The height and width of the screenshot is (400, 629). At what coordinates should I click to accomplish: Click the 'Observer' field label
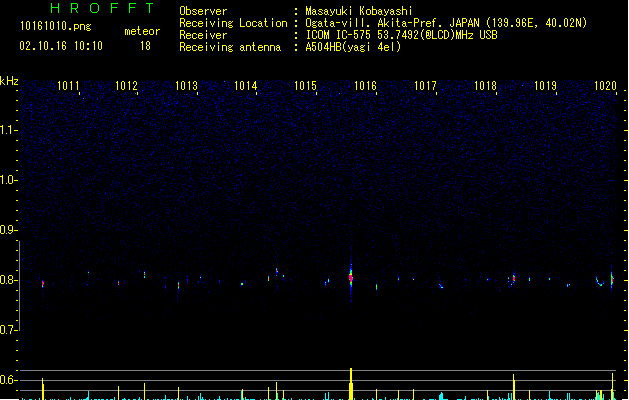coord(203,11)
